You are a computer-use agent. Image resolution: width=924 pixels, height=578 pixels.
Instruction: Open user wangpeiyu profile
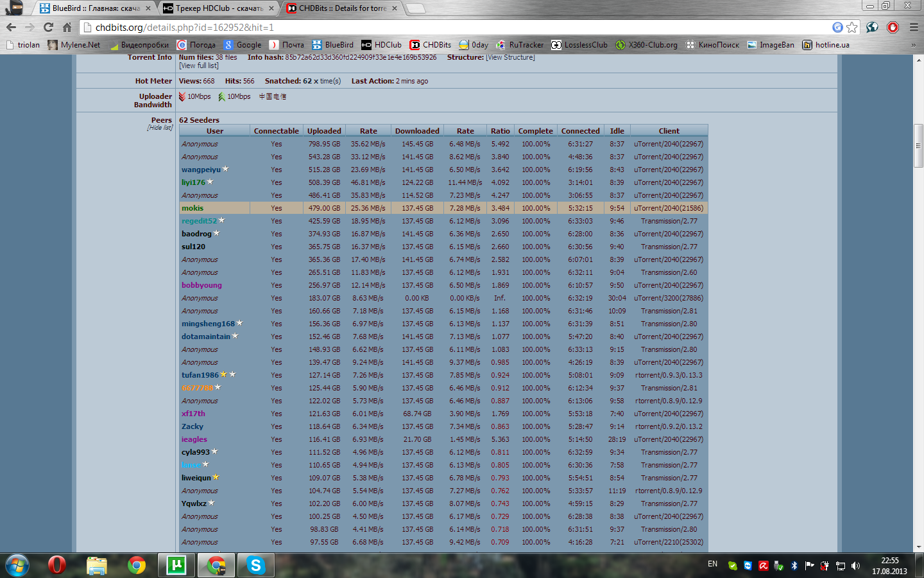tap(201, 170)
